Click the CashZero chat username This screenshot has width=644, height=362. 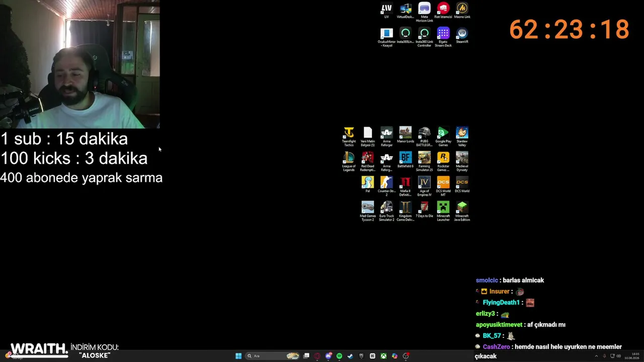[x=496, y=347]
